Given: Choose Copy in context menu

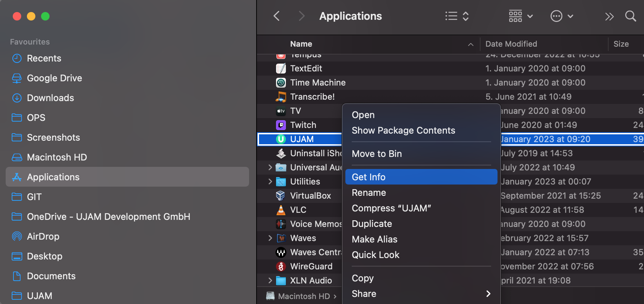Looking at the screenshot, I should (421, 278).
